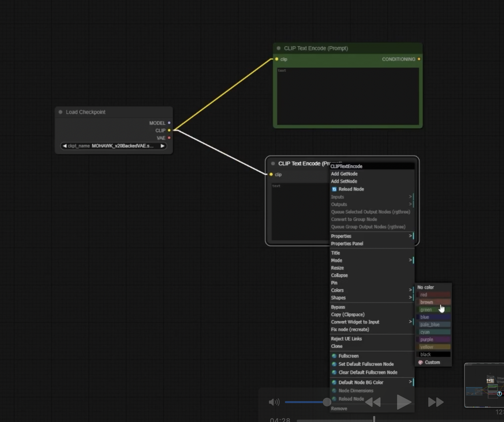
Task: Toggle collapse dot on Load Checkpoint node
Action: click(60, 112)
